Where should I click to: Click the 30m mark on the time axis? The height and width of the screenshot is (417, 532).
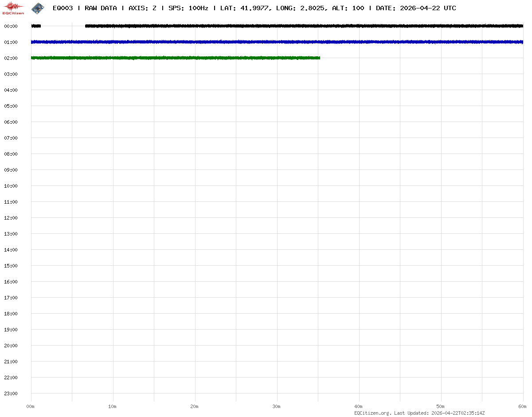pos(277,406)
